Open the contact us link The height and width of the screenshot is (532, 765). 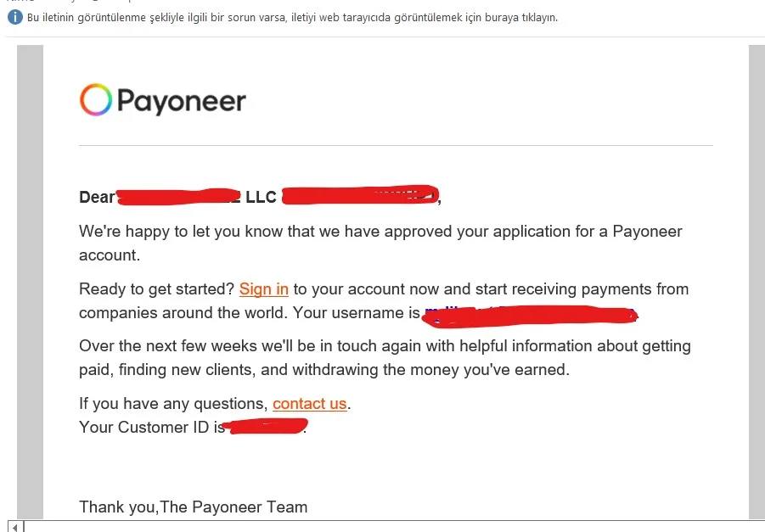(309, 404)
